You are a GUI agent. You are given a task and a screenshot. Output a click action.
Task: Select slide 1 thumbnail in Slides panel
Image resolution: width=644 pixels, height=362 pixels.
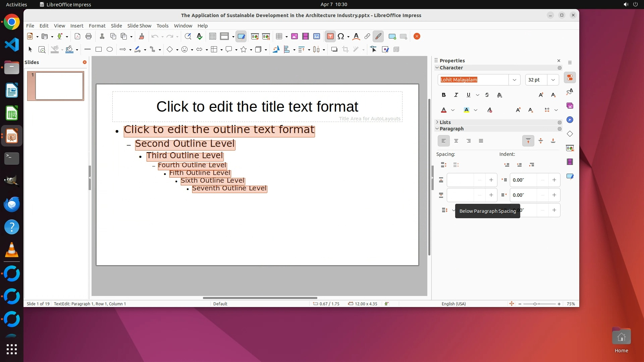pos(59,86)
